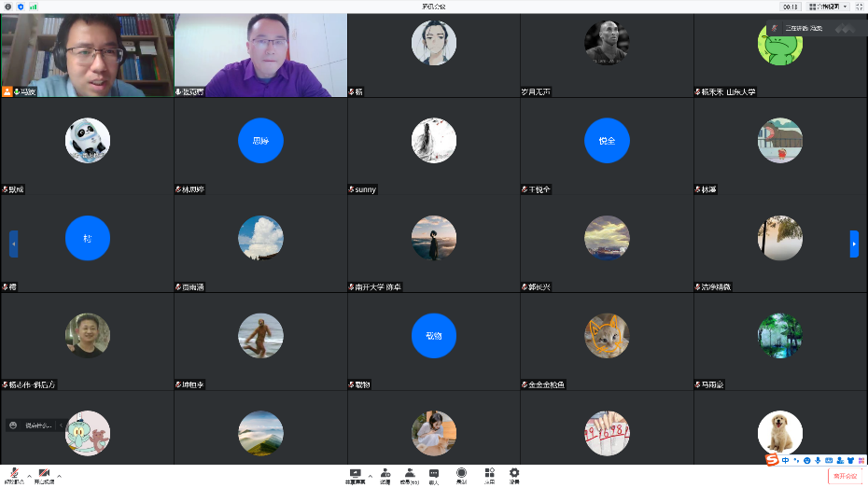868x488 pixels.
Task: Go to next page of participants
Action: (854, 244)
